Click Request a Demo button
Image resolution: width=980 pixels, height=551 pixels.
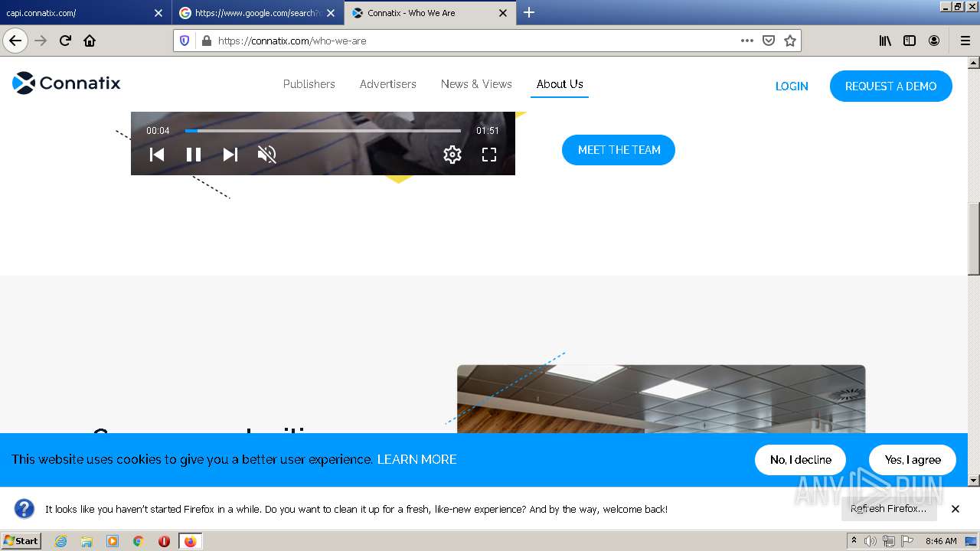[891, 86]
